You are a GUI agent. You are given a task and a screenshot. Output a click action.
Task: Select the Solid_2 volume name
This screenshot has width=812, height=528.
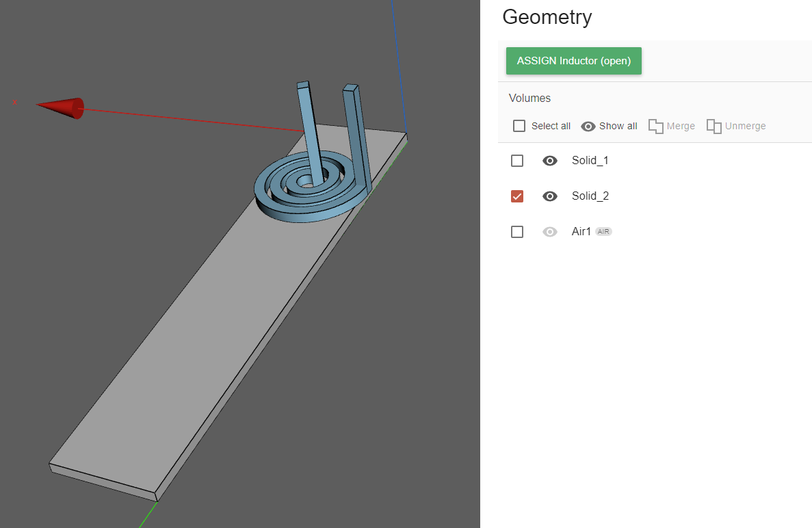click(590, 196)
